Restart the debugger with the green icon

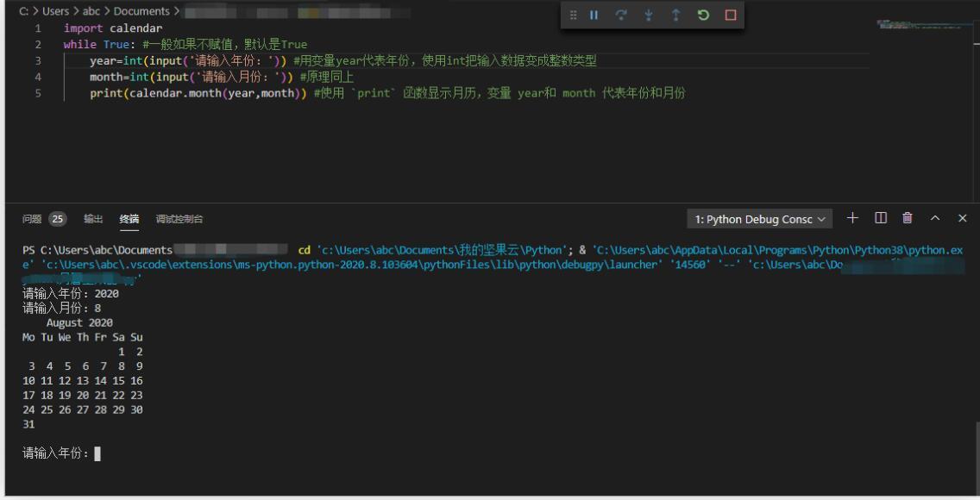coord(703,16)
